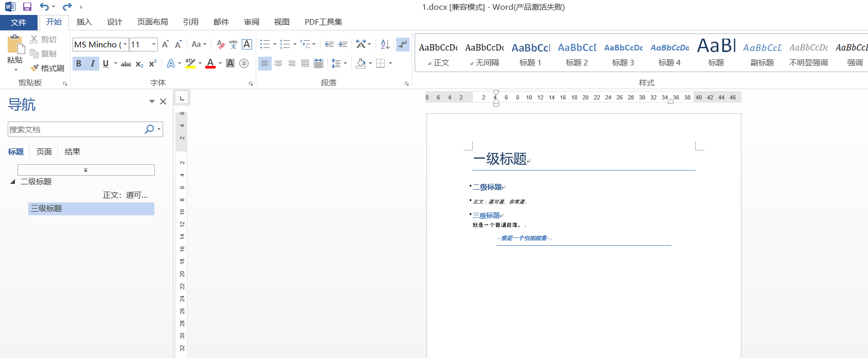Toggle underline formatting

(105, 63)
